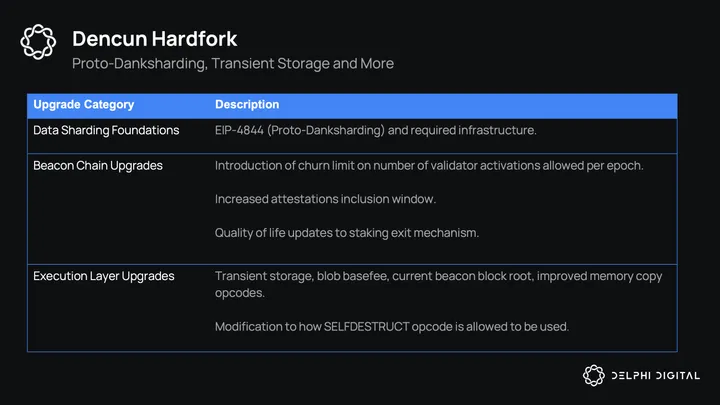This screenshot has width=720, height=405.
Task: Click the SELFDESTRUCT opcode modification line
Action: (392, 326)
